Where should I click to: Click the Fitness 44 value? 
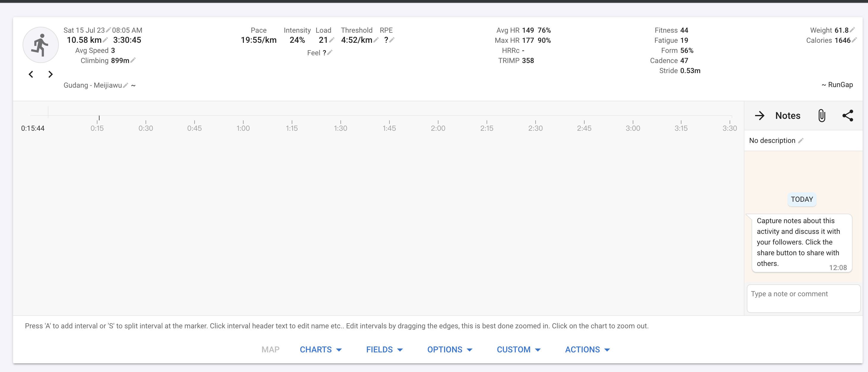tap(684, 30)
